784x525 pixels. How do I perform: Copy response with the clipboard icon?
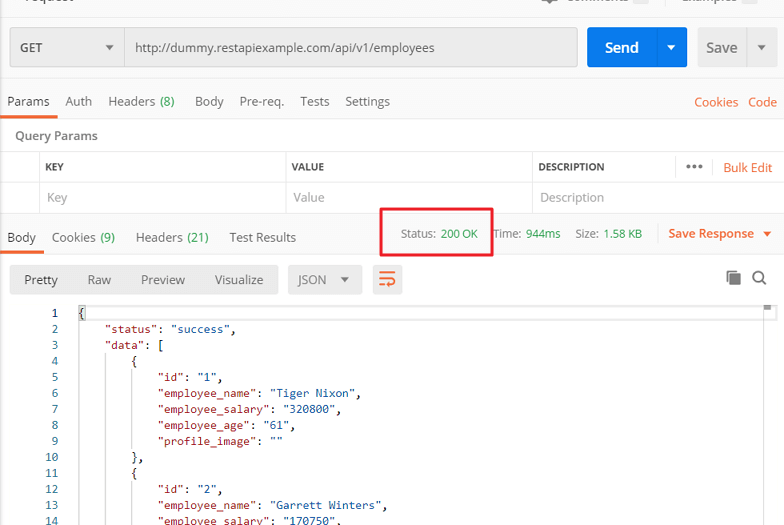pyautogui.click(x=733, y=278)
